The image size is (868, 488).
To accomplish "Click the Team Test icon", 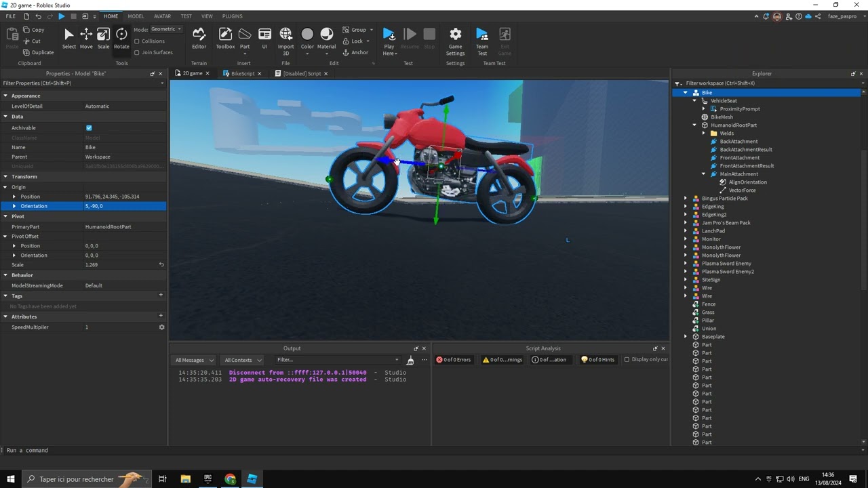I will click(482, 39).
